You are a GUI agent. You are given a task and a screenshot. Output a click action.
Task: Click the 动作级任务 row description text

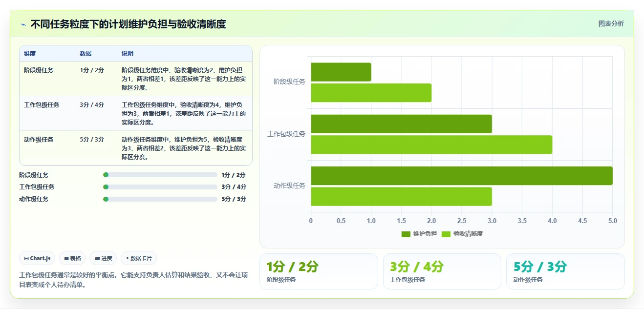[x=184, y=148]
